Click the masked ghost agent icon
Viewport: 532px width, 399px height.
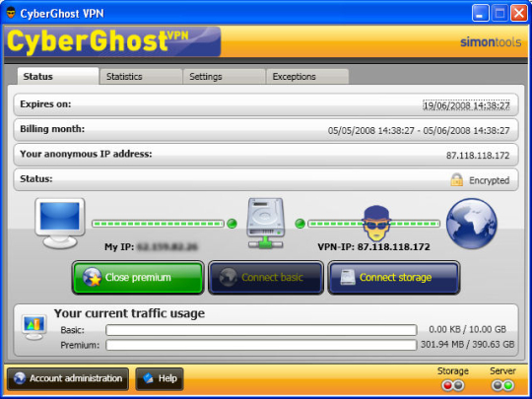(x=376, y=224)
